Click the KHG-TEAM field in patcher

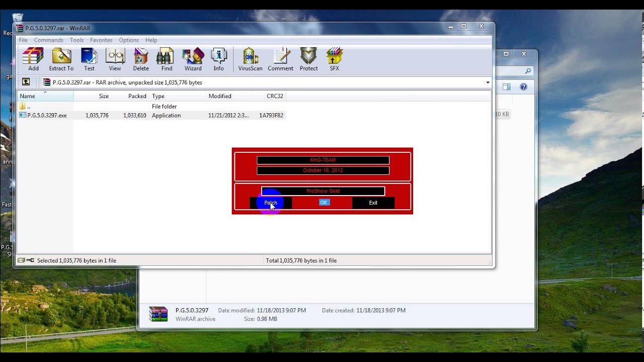click(323, 160)
